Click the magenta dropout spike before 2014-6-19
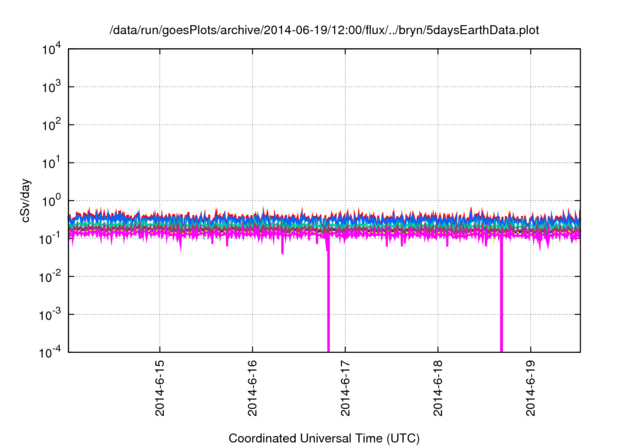This screenshot has height=448, width=640. [501, 296]
